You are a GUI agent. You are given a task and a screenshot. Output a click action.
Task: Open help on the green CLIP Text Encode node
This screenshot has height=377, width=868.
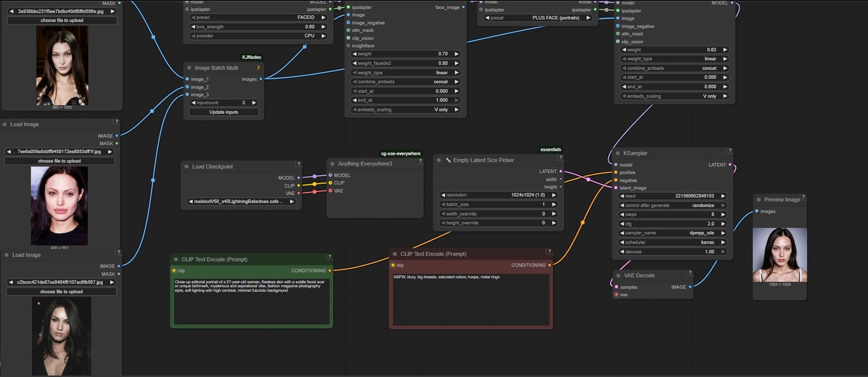(329, 257)
